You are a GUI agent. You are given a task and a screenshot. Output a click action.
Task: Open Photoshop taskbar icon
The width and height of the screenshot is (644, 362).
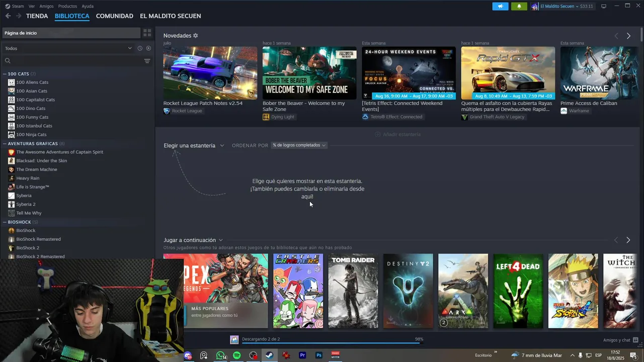(x=319, y=355)
